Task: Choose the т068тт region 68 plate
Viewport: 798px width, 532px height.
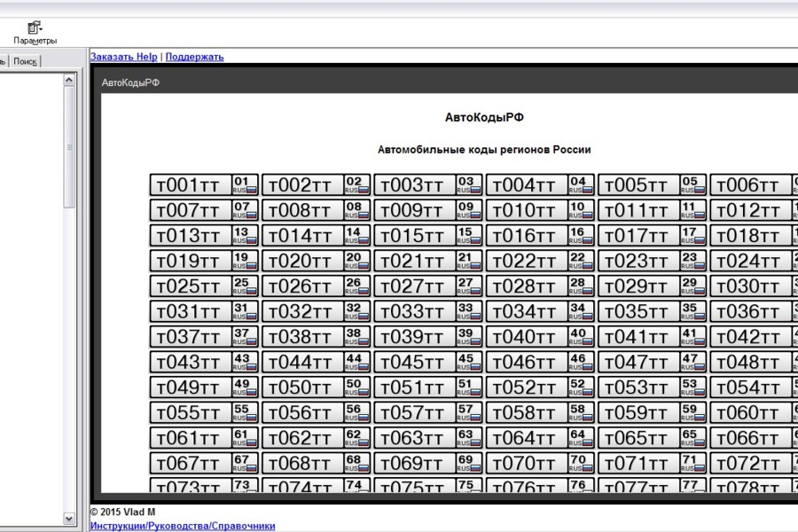Action: click(316, 463)
